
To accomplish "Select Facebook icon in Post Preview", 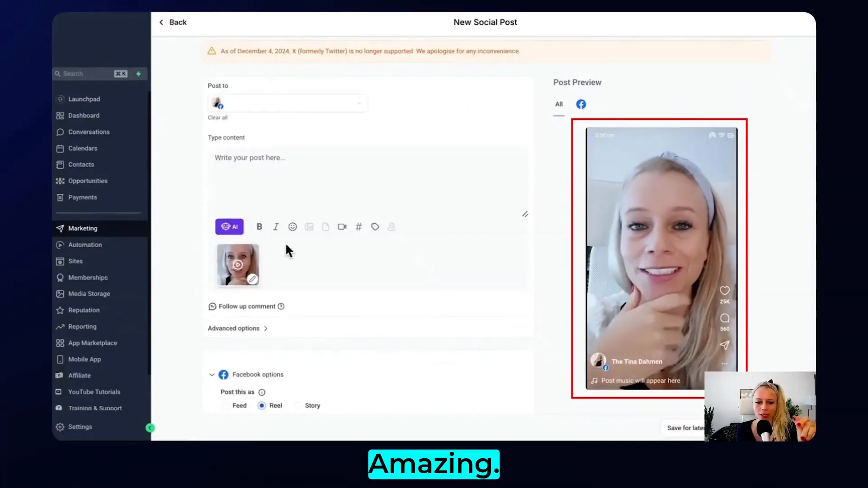I will pyautogui.click(x=581, y=104).
